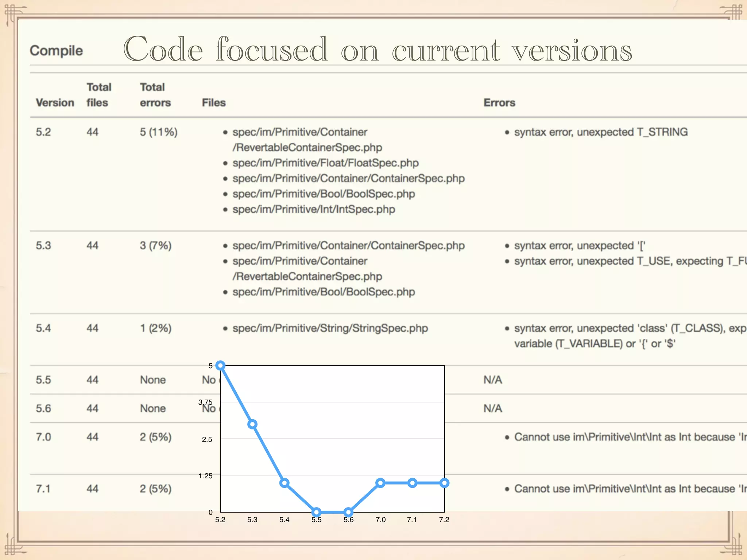Click chart y-axis label '3.75'

(205, 402)
